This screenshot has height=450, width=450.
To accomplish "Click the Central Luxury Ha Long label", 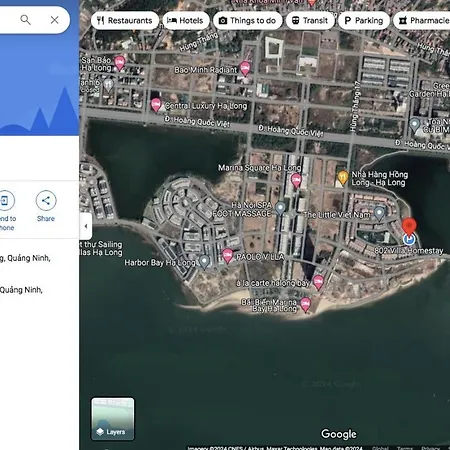I will pos(206,106).
